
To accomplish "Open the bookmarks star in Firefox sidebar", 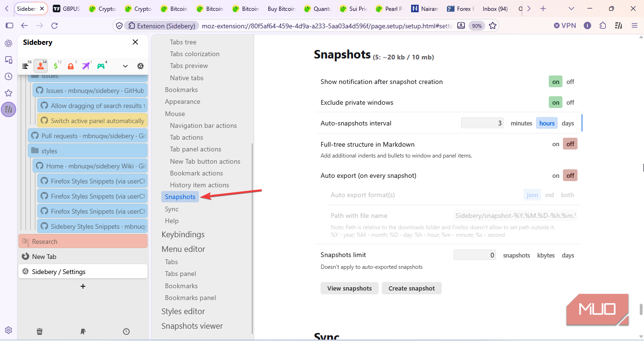I will pyautogui.click(x=8, y=93).
